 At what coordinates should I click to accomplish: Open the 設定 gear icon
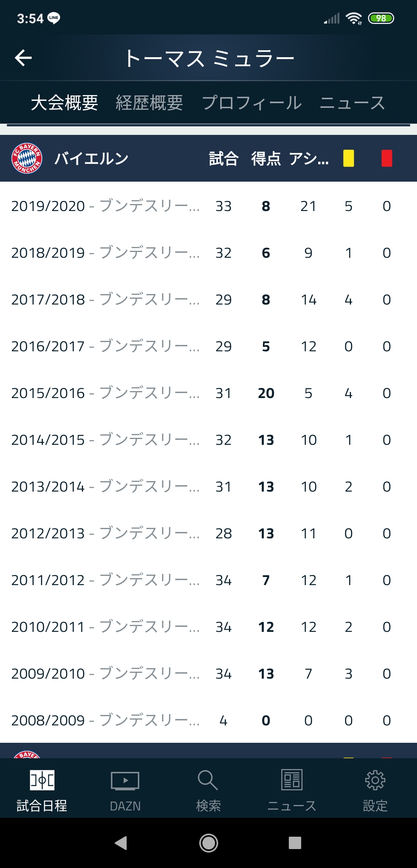coord(375,781)
